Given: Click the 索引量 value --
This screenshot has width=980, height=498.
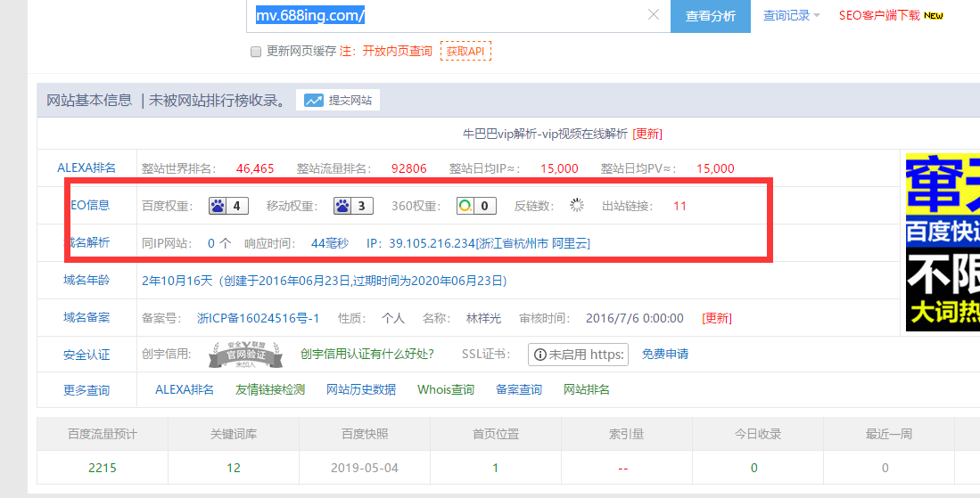Looking at the screenshot, I should 623,468.
